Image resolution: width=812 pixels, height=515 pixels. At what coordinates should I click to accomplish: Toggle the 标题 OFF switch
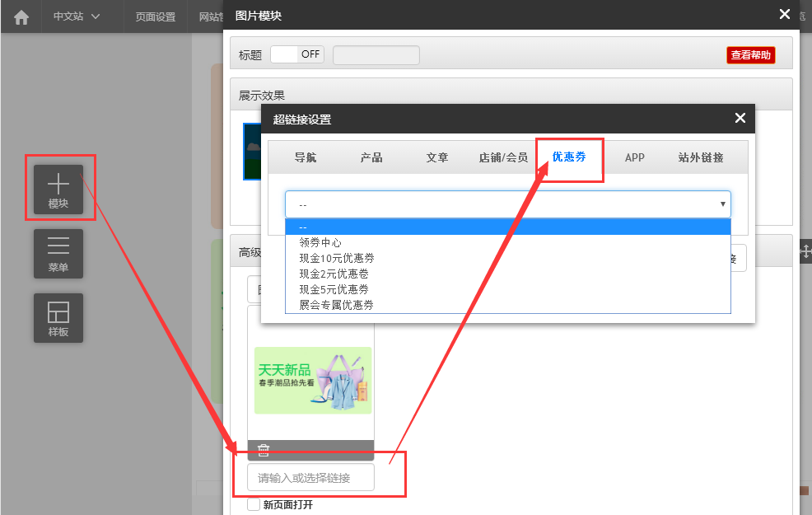(297, 54)
